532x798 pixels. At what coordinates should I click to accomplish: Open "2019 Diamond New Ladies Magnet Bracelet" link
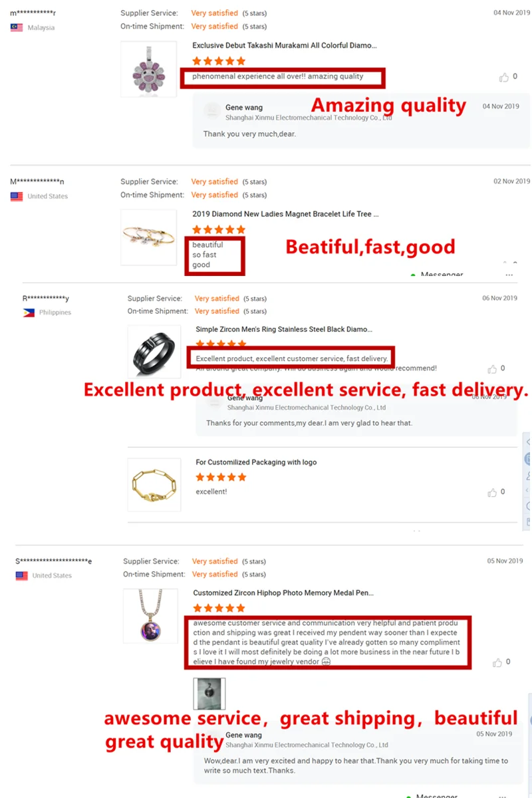point(285,214)
